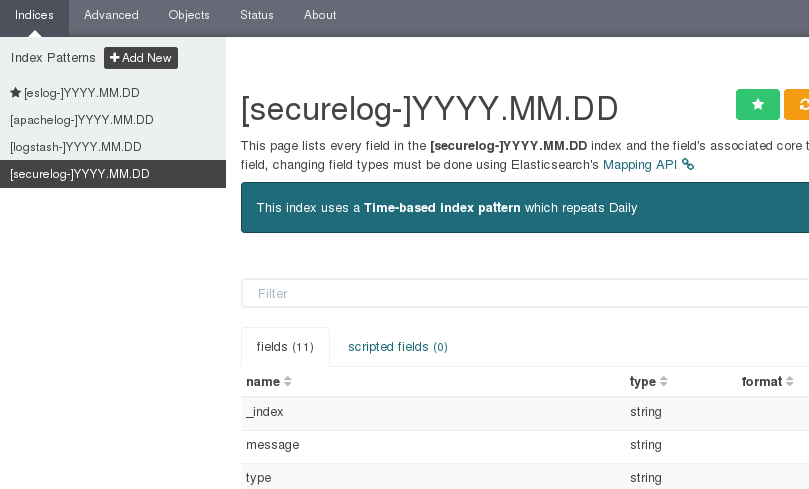Screen dimensions: 809x489
Task: Click the Time-based index pattern notice
Action: click(525, 207)
